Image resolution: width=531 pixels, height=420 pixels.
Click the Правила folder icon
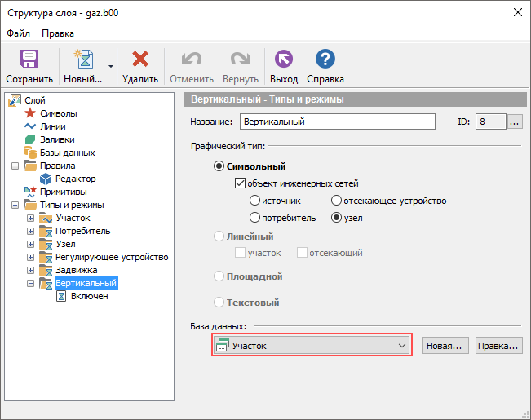coord(30,166)
